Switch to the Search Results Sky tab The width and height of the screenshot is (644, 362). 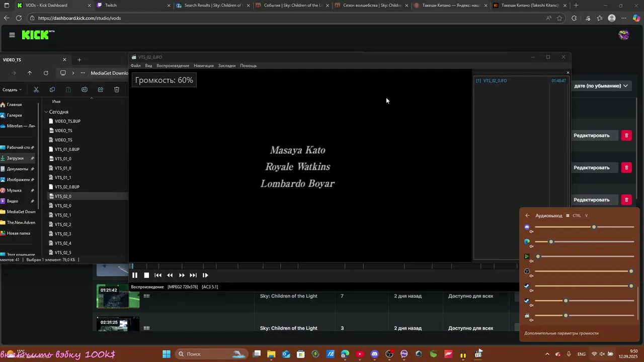[x=213, y=6]
